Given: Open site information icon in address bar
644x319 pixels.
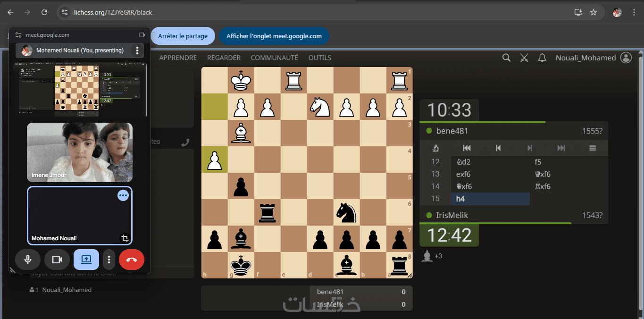Looking at the screenshot, I should pos(65,12).
